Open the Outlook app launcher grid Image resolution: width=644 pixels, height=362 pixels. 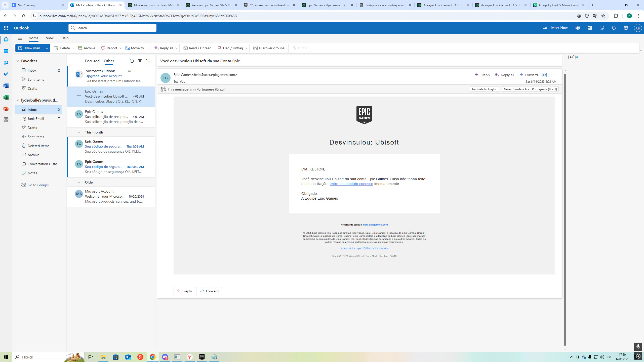click(x=6, y=28)
